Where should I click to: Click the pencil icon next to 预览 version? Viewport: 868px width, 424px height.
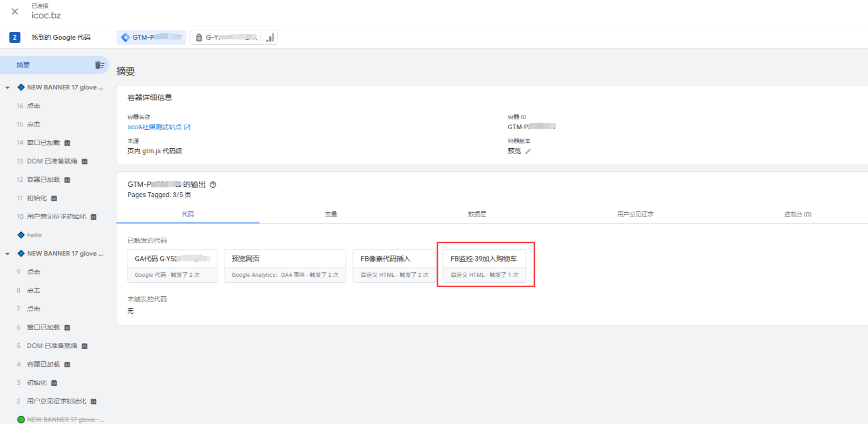pyautogui.click(x=528, y=152)
